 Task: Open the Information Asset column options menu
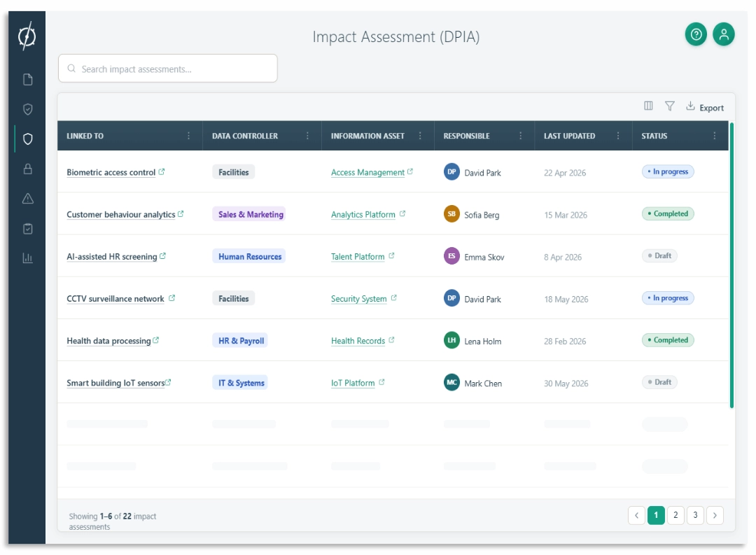[x=420, y=136]
